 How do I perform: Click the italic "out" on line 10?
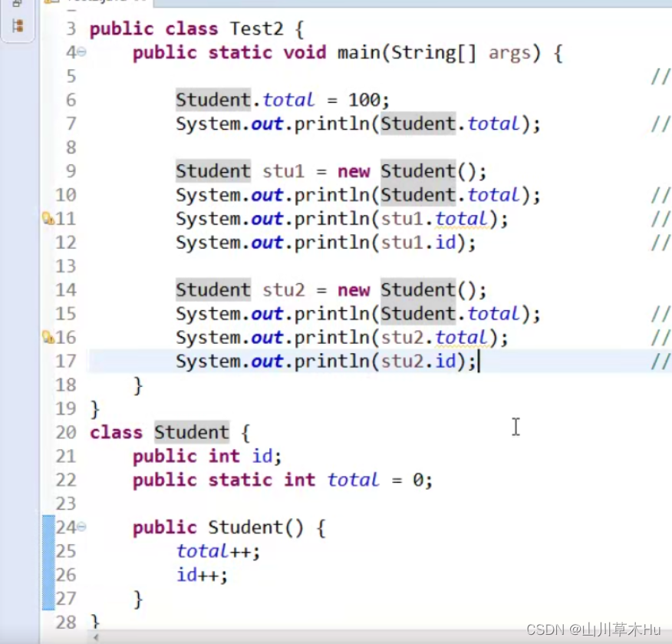[x=267, y=196]
